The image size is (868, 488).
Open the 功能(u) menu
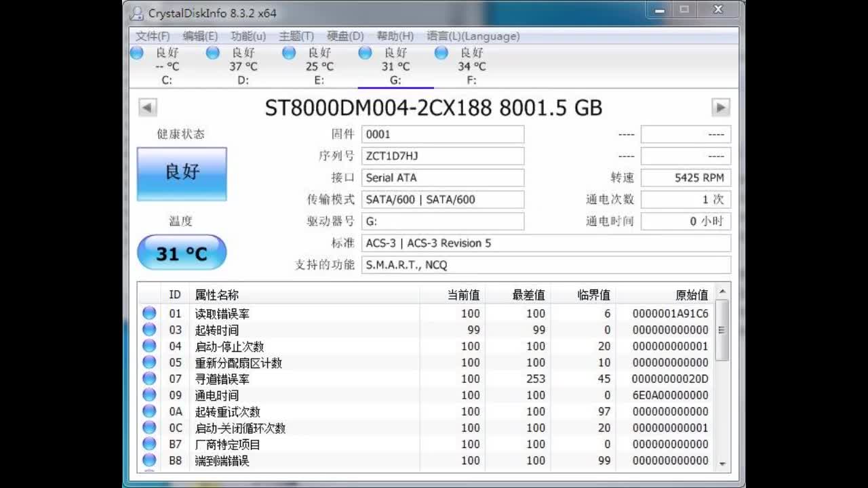point(248,36)
